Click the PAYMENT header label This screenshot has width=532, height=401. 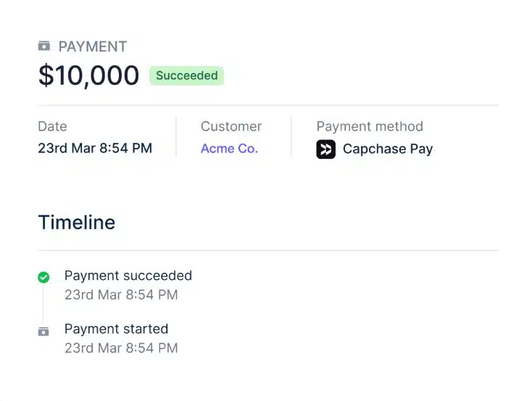93,46
